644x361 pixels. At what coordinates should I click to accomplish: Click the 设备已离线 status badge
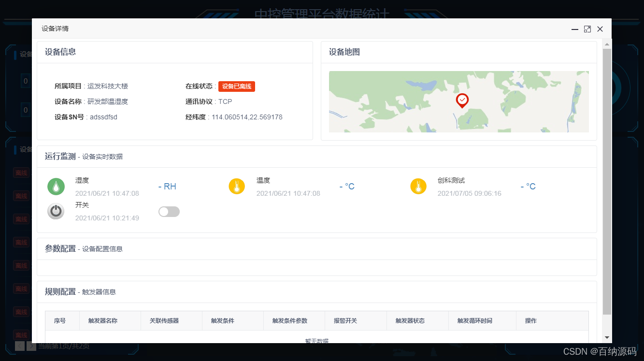click(236, 86)
